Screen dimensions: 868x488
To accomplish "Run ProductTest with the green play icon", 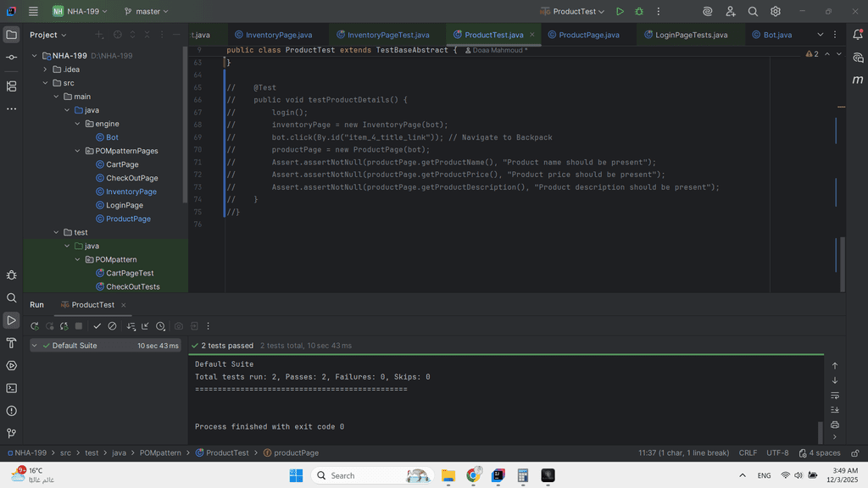I will (x=620, y=12).
